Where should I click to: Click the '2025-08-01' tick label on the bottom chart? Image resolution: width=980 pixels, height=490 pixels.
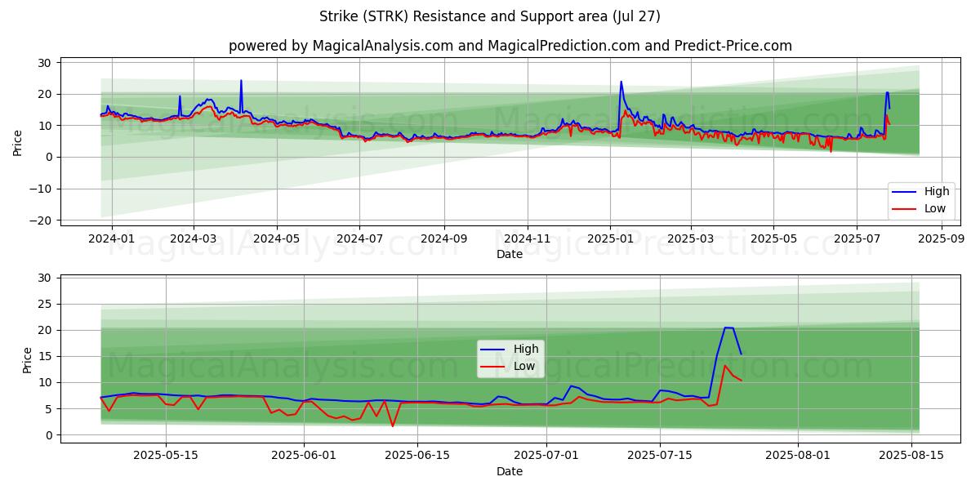tap(798, 456)
